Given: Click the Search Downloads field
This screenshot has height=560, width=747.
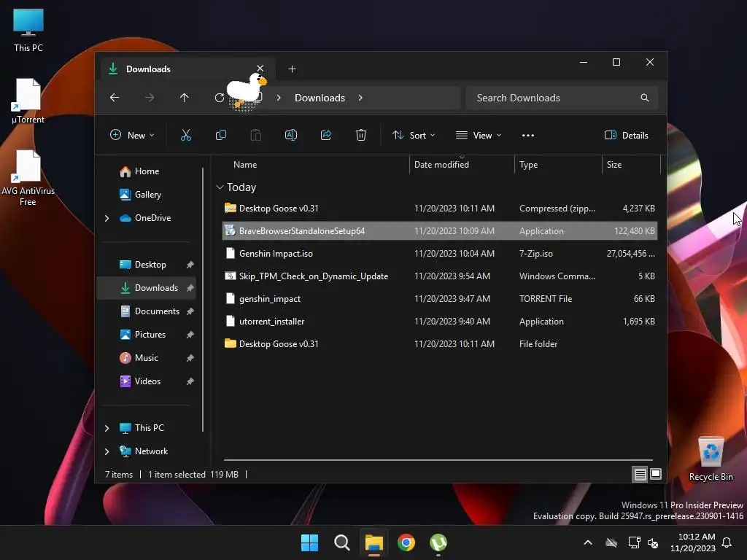Looking at the screenshot, I should (x=562, y=98).
